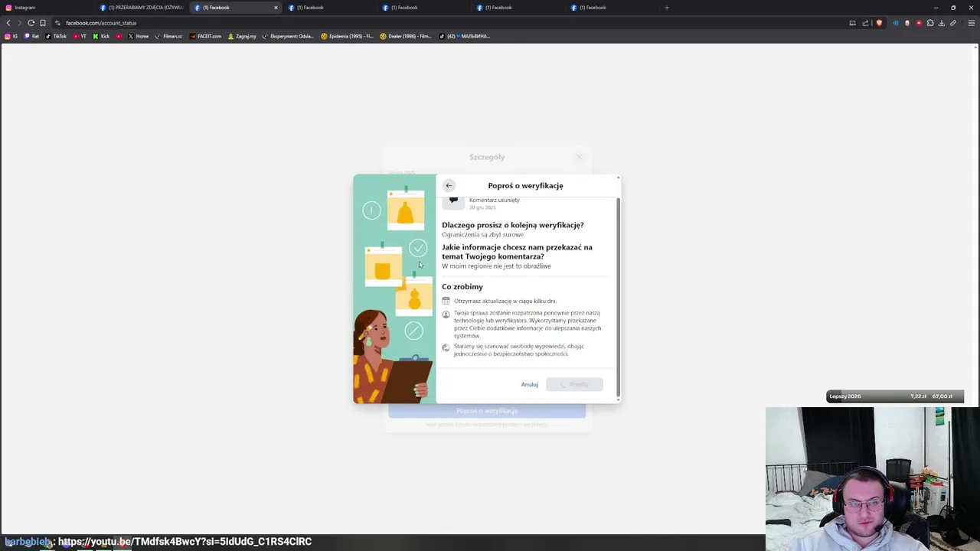980x551 pixels.
Task: Go back using the dialog's back arrow
Action: click(x=449, y=185)
